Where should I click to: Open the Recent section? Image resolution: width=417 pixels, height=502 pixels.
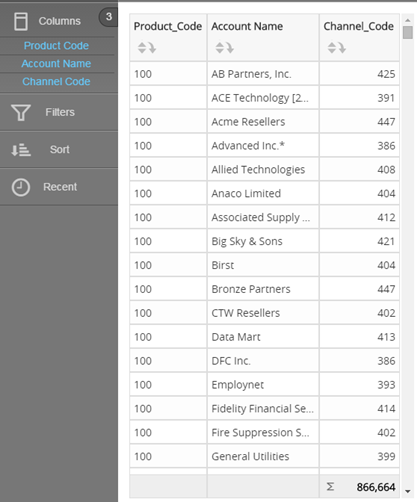[59, 187]
